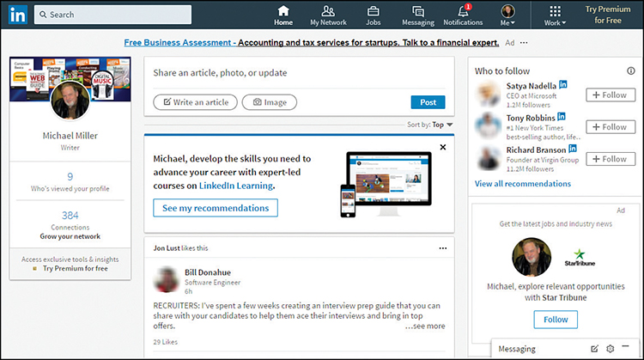Open the Messaging icon in navbar
The width and height of the screenshot is (644, 360).
pyautogui.click(x=418, y=11)
